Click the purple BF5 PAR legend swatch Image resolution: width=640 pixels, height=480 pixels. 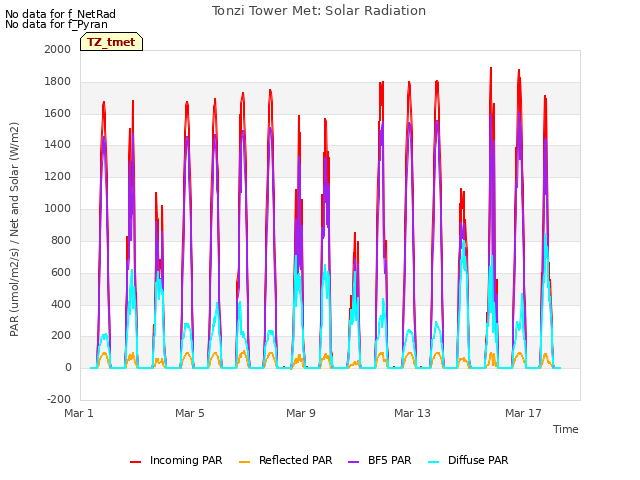click(353, 462)
